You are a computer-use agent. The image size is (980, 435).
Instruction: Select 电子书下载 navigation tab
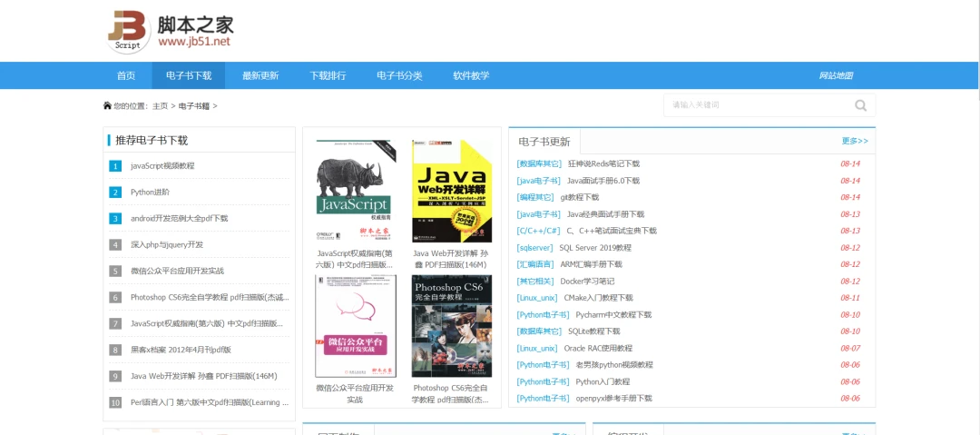pos(188,75)
